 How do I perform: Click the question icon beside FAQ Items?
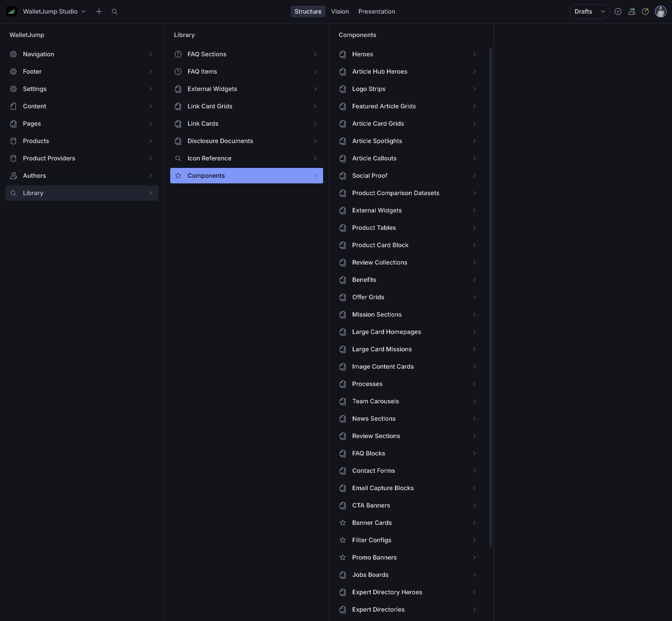pos(178,71)
